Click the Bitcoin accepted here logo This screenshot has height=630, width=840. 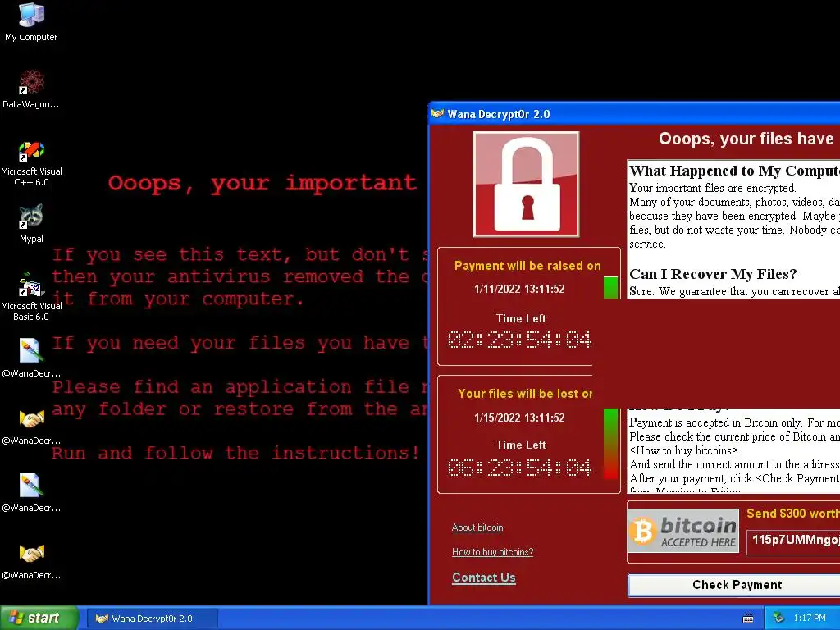tap(683, 531)
